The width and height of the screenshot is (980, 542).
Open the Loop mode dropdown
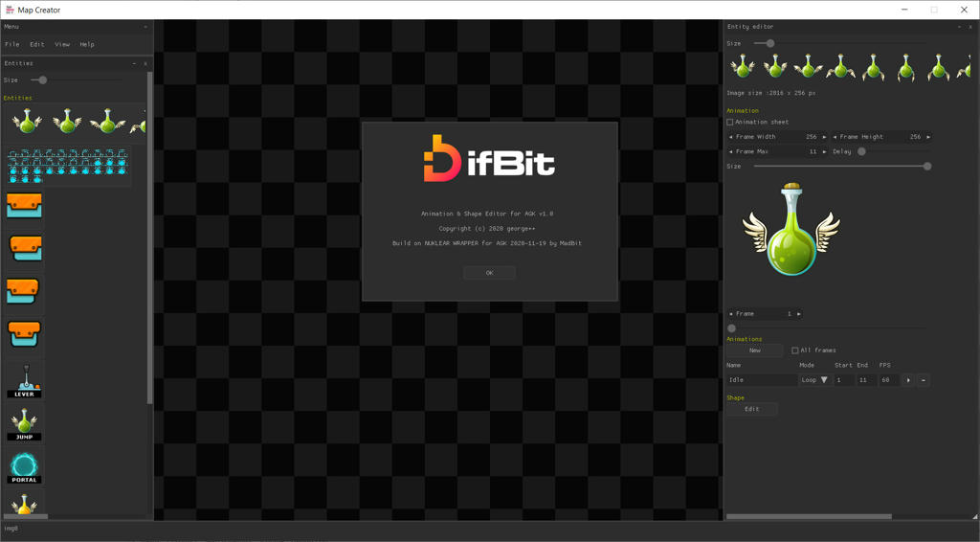click(x=814, y=380)
